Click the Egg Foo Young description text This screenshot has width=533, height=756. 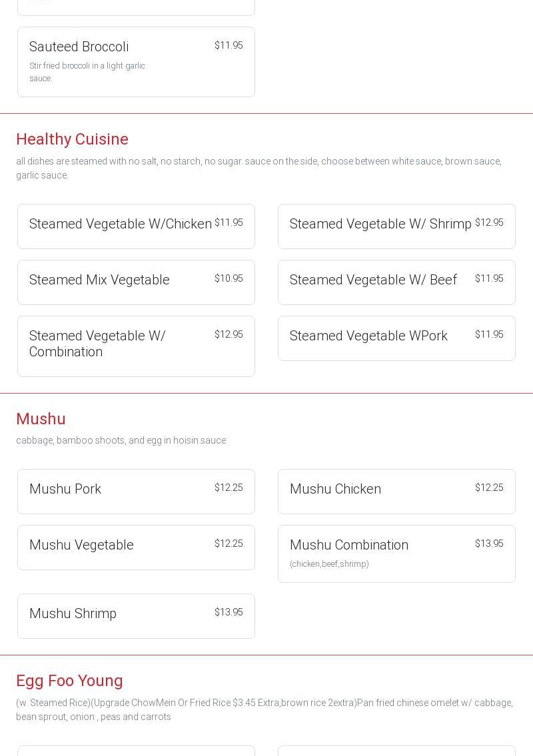[x=265, y=709]
